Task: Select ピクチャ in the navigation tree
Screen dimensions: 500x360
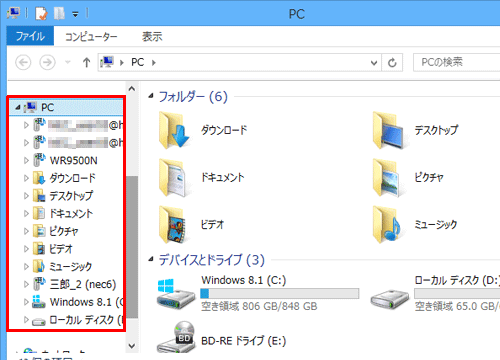Action: click(64, 231)
